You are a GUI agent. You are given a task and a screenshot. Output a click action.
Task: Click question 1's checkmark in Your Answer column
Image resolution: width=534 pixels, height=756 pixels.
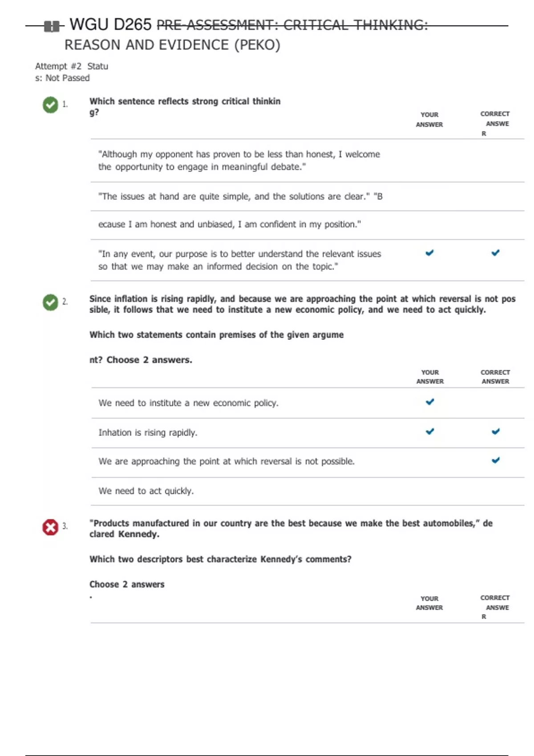(x=429, y=253)
